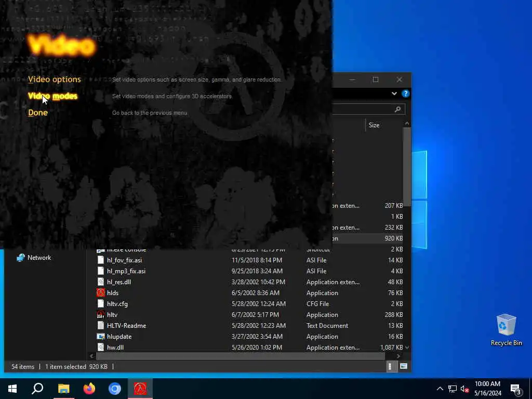Screen dimensions: 532x399
Task: Open File Explorer from the taskbar
Action: [63, 389]
